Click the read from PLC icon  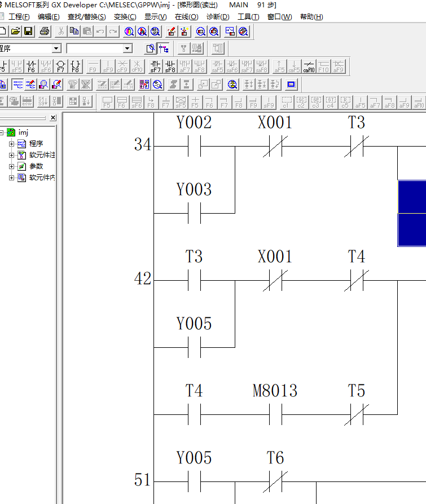click(x=185, y=31)
